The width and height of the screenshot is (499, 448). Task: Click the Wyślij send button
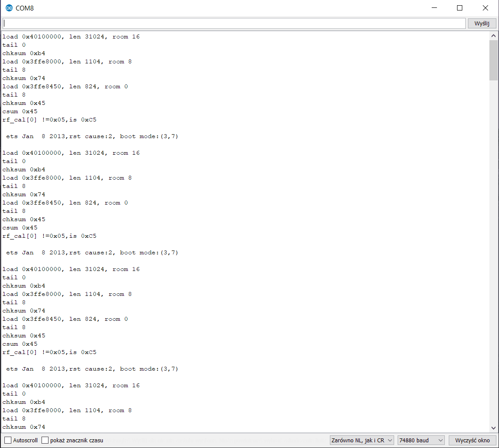click(482, 23)
